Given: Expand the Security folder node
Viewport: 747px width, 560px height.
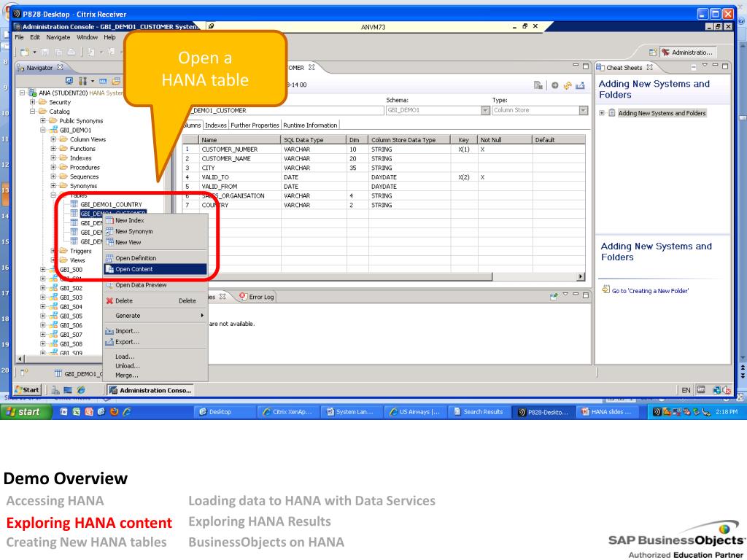Looking at the screenshot, I should tap(32, 102).
